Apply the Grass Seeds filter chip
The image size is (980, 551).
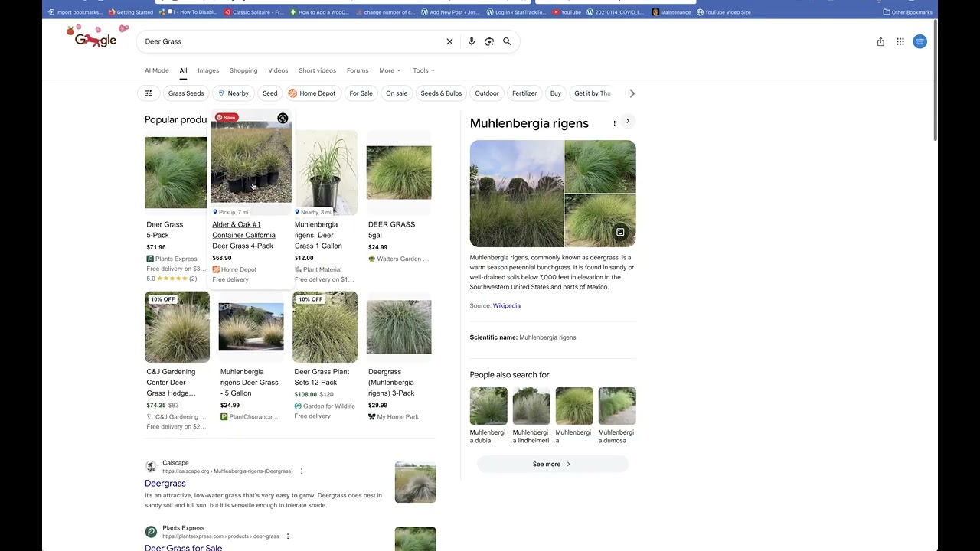(186, 93)
